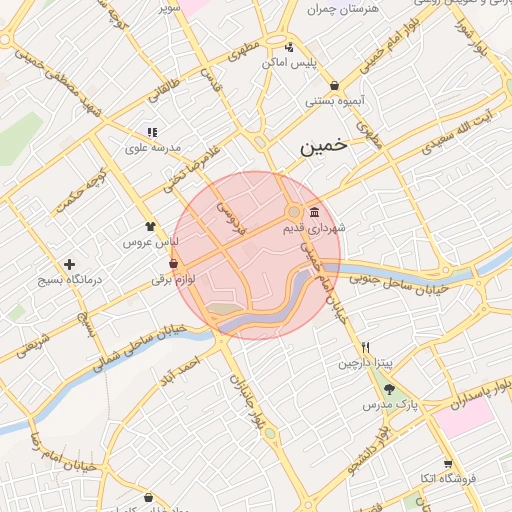Image resolution: width=512 pixels, height=512 pixels.
Task: Click the police station icon near پلیس اماکن
Action: pyautogui.click(x=289, y=47)
